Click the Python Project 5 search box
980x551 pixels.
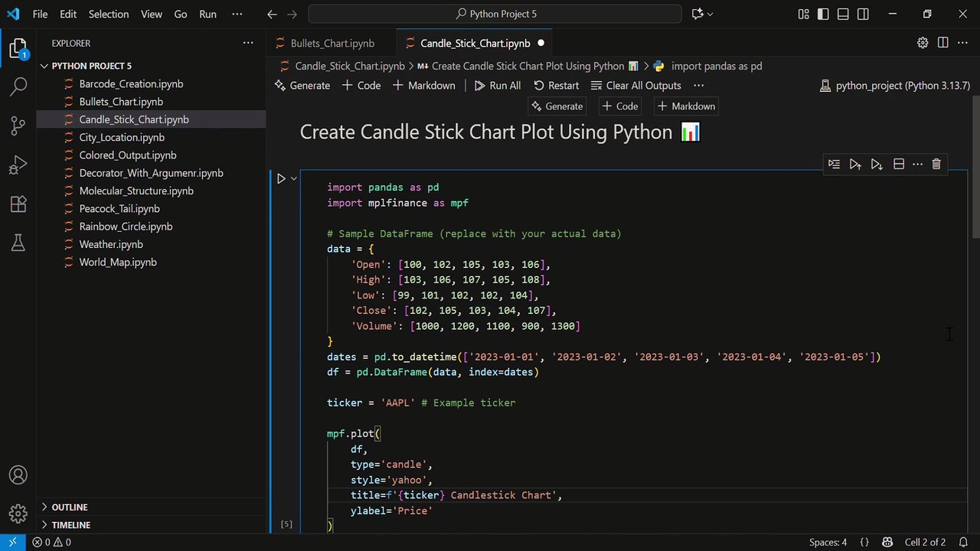[495, 14]
